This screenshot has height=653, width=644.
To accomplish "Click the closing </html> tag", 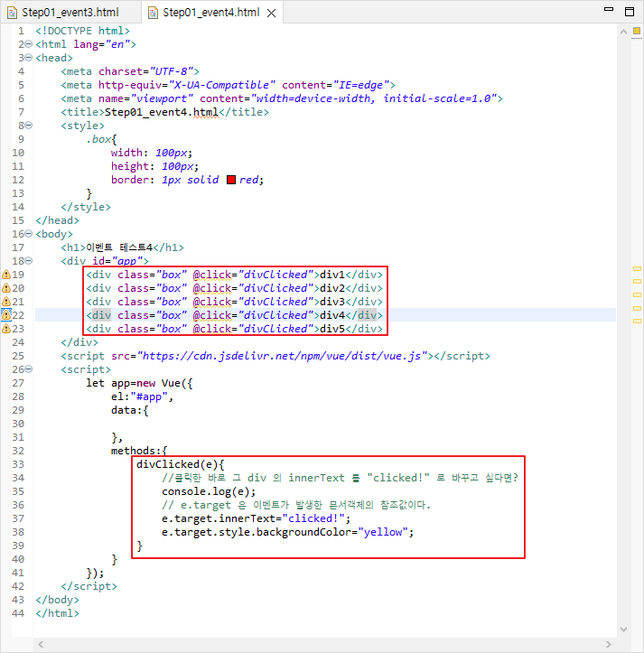I will point(57,613).
